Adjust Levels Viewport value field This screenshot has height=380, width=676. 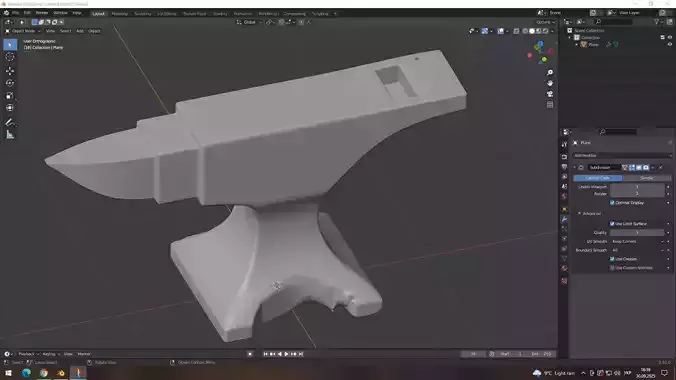pos(637,187)
